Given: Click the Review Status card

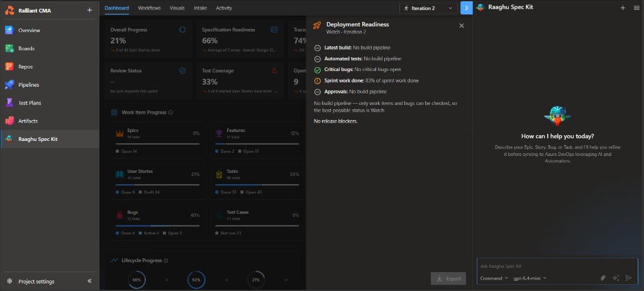Looking at the screenshot, I should [148, 80].
